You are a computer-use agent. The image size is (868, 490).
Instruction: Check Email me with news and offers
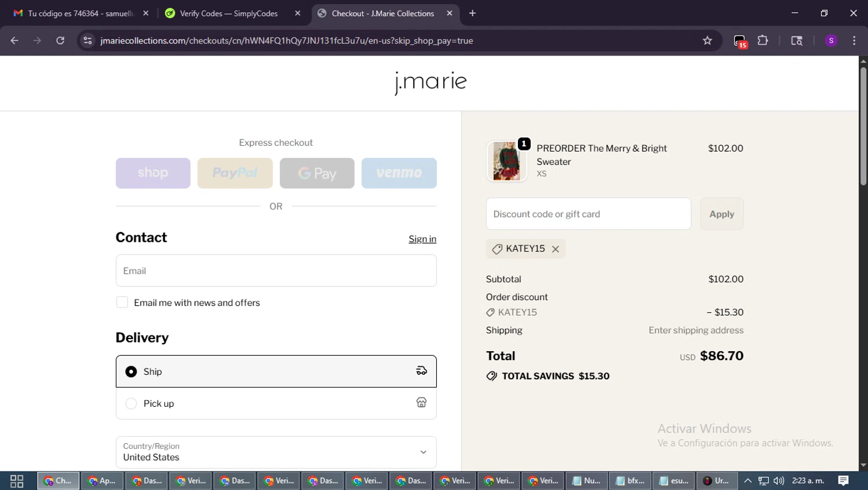pos(122,302)
